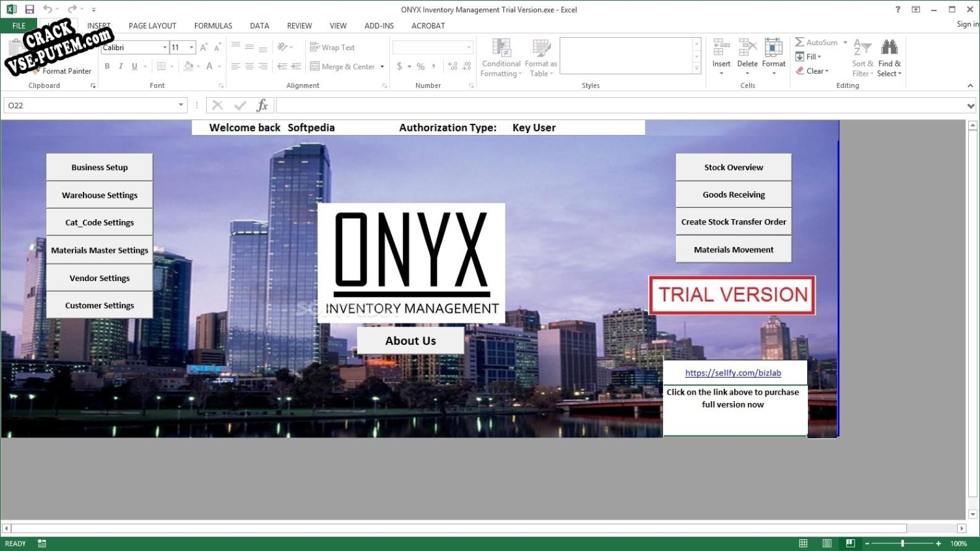The height and width of the screenshot is (551, 980).
Task: Select the Page Layout view status icon
Action: pos(827,544)
